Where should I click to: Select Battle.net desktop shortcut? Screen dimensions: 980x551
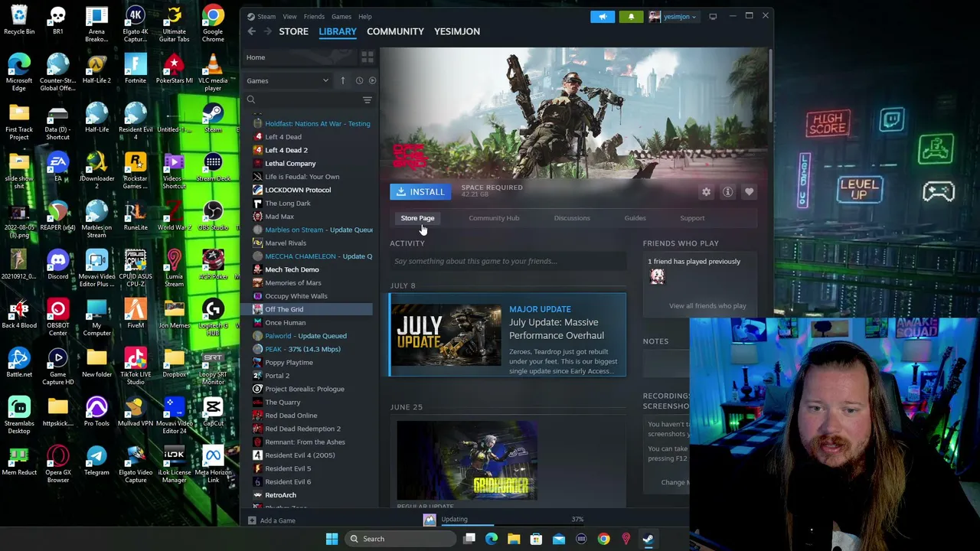(x=19, y=364)
